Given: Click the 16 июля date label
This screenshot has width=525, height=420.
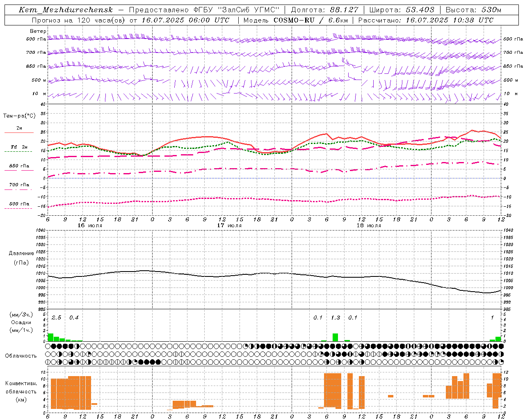Looking at the screenshot, I should pyautogui.click(x=90, y=225).
